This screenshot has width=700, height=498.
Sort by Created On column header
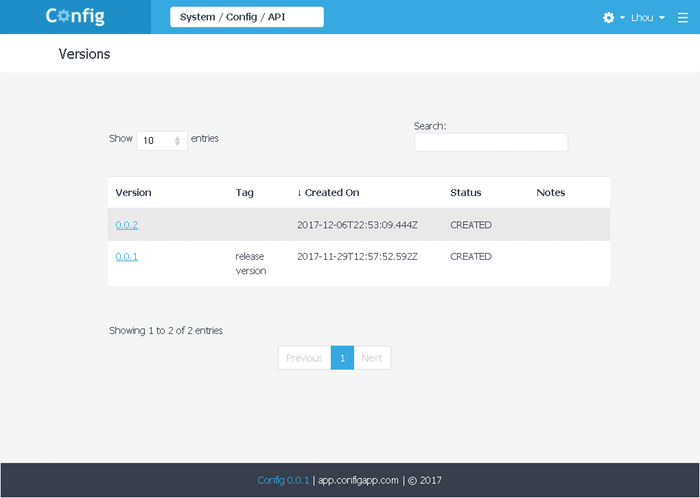[328, 192]
